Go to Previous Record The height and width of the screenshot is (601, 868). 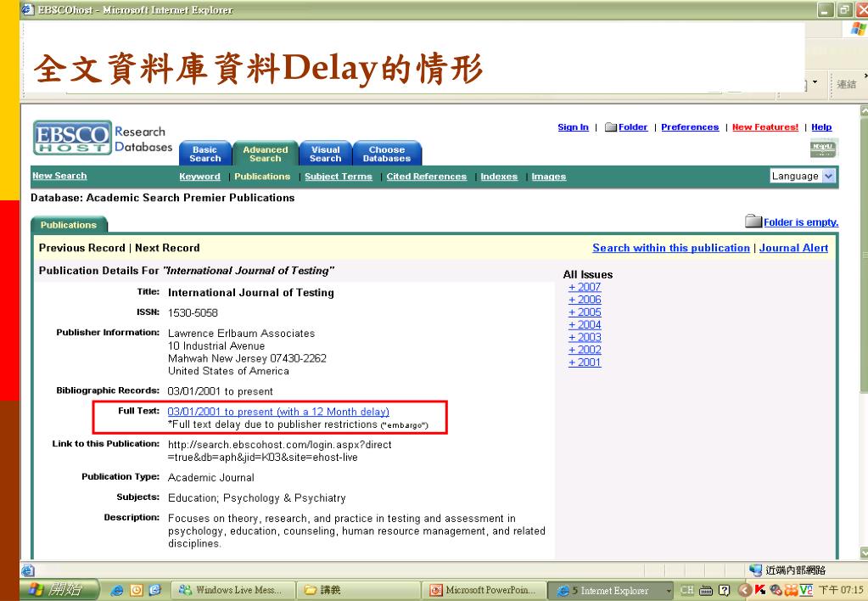point(82,248)
